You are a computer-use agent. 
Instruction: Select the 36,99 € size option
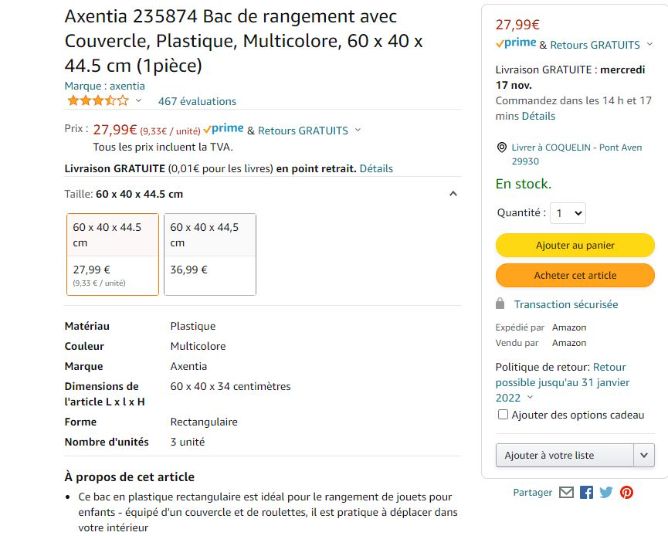click(x=210, y=254)
